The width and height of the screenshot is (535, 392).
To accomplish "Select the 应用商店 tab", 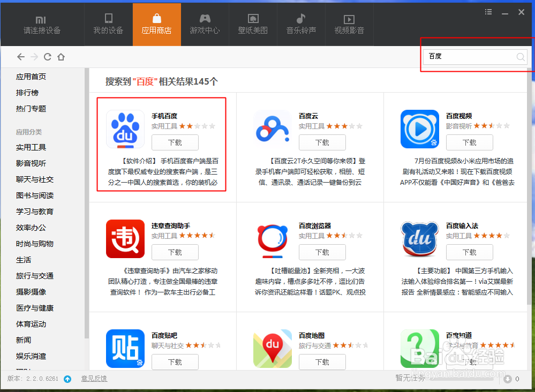I will 156,25.
